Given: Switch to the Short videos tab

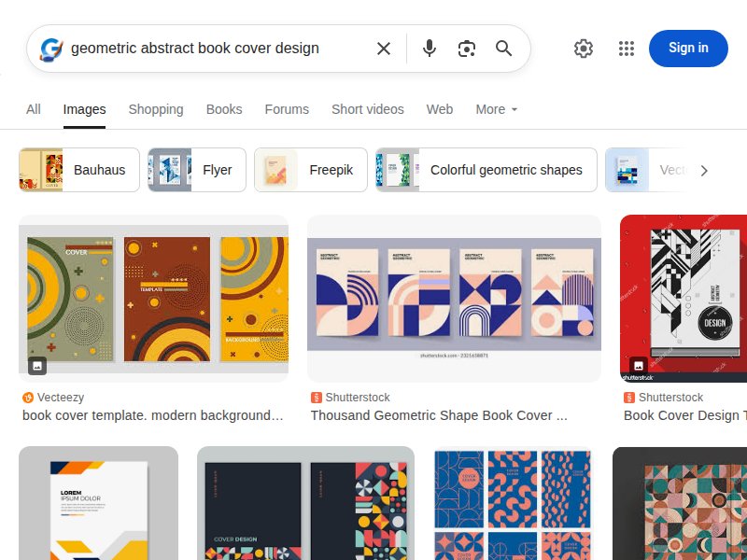Looking at the screenshot, I should click(x=367, y=109).
